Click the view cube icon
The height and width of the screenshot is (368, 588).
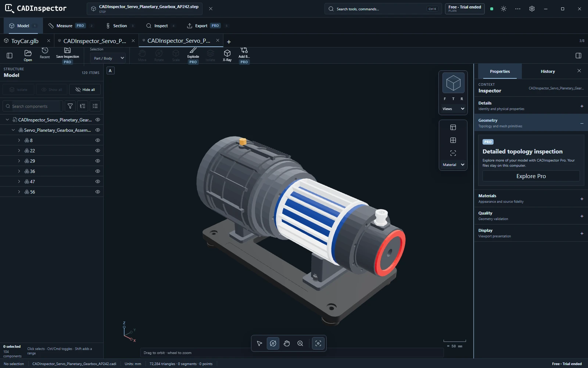[453, 83]
